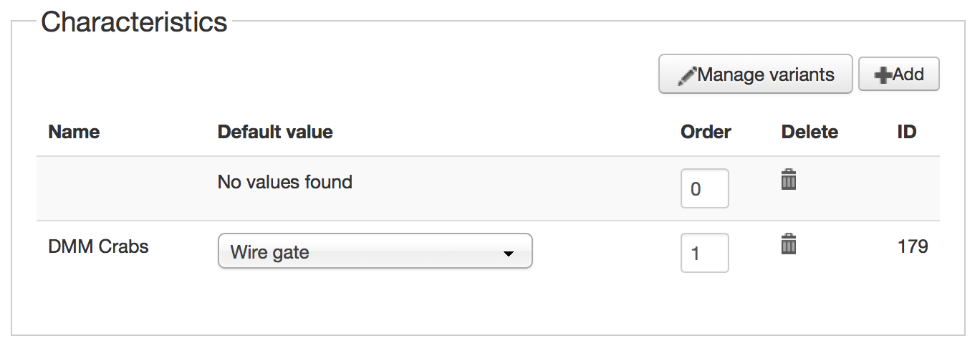This screenshot has height=351, width=980.
Task: Click the Characteristics section title
Action: tap(134, 22)
